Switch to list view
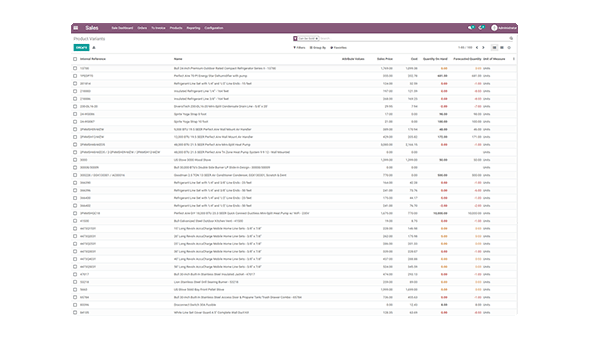Viewport: 590px width, 360px height. click(x=494, y=48)
